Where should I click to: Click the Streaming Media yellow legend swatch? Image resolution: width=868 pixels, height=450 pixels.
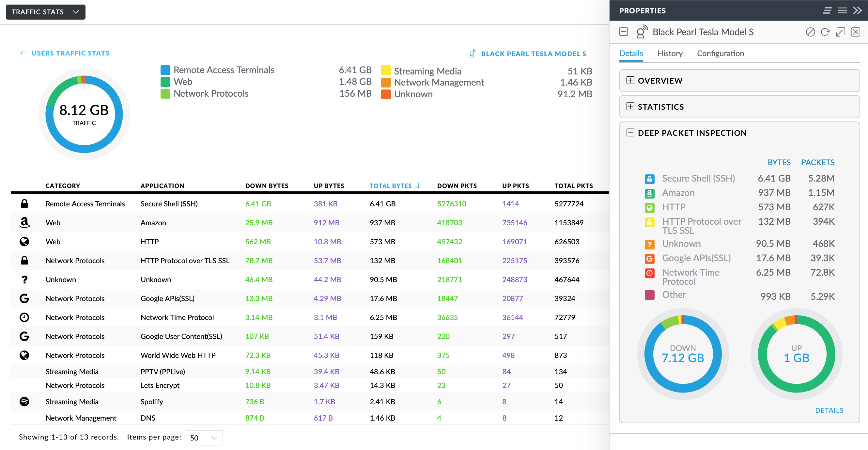tap(386, 71)
